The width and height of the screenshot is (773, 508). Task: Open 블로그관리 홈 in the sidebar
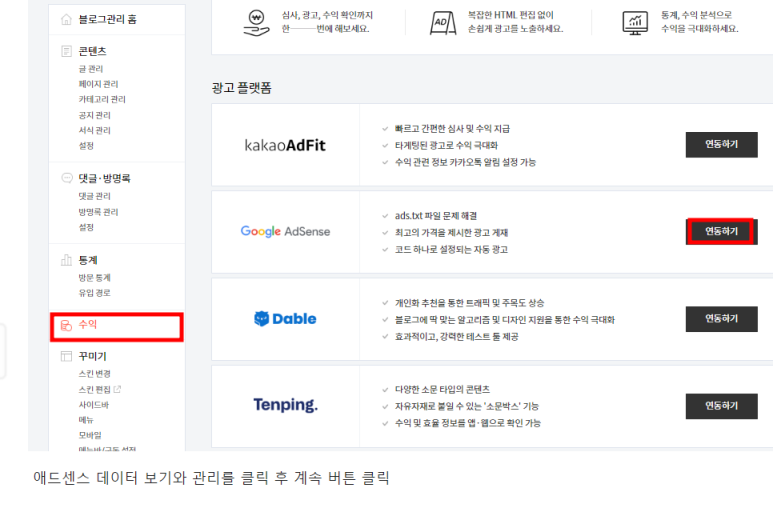[107, 19]
